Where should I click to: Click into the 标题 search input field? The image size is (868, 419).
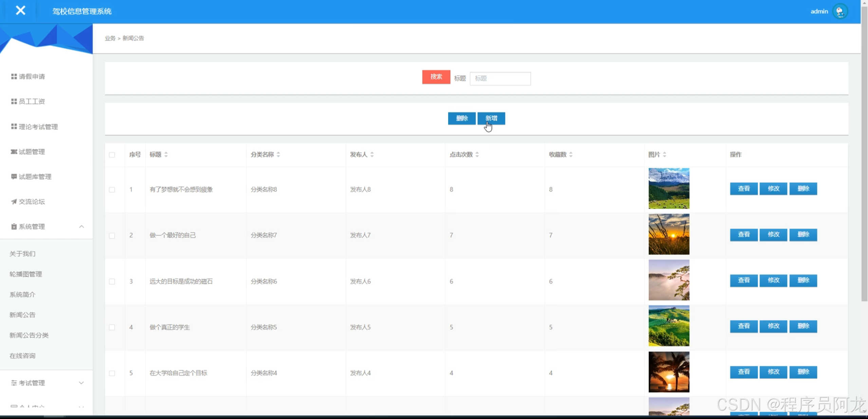tap(500, 78)
